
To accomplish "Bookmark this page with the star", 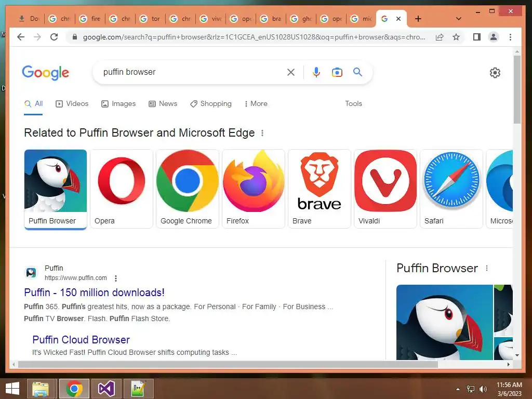I will coord(456,37).
